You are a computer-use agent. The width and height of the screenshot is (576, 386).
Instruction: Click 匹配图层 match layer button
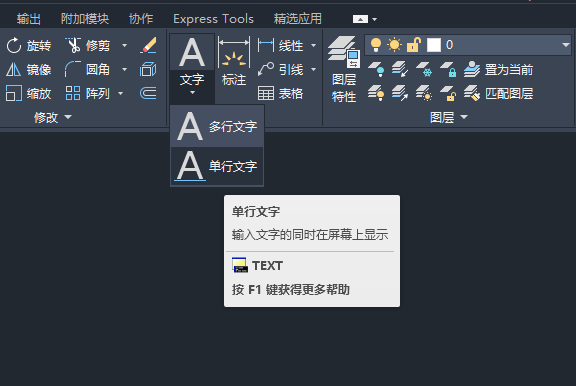pyautogui.click(x=498, y=93)
